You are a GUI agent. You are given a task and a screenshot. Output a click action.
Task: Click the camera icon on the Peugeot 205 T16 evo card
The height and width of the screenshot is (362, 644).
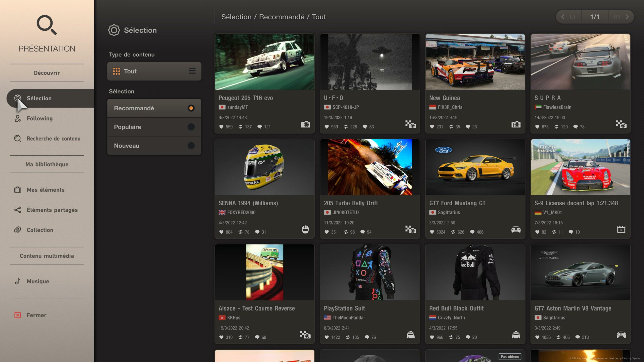click(305, 124)
